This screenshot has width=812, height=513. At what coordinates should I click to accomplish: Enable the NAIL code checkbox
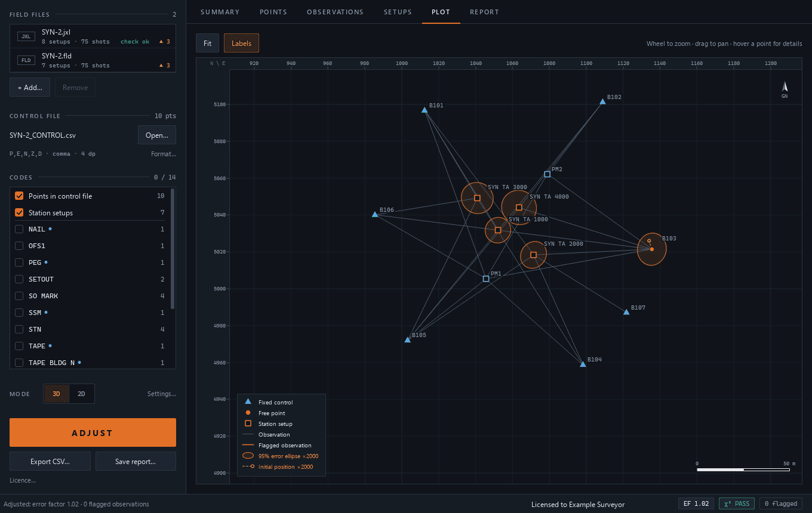click(19, 229)
